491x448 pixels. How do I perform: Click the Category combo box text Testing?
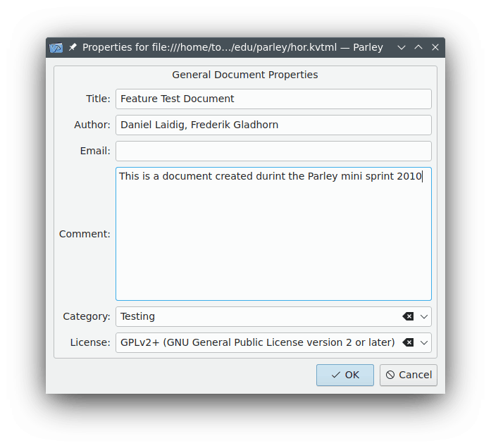(x=138, y=316)
